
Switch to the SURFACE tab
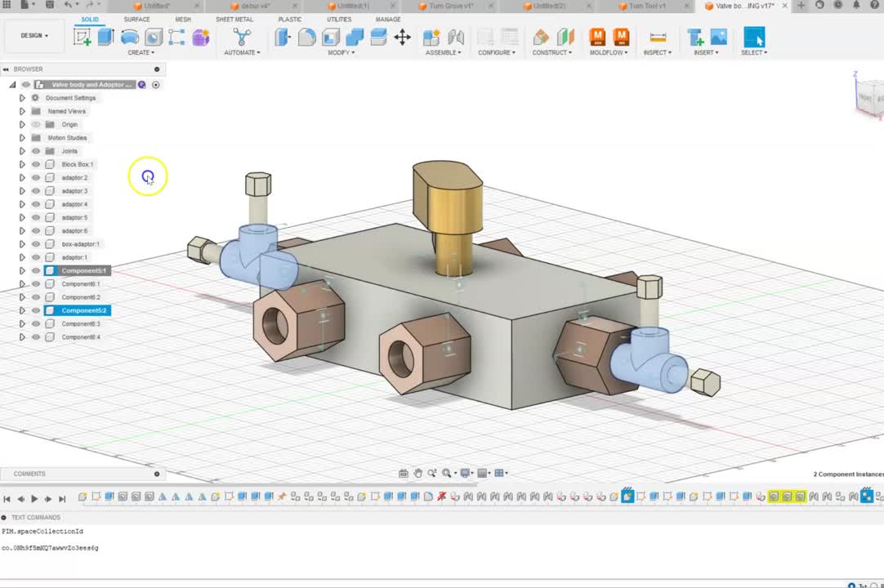(x=137, y=19)
